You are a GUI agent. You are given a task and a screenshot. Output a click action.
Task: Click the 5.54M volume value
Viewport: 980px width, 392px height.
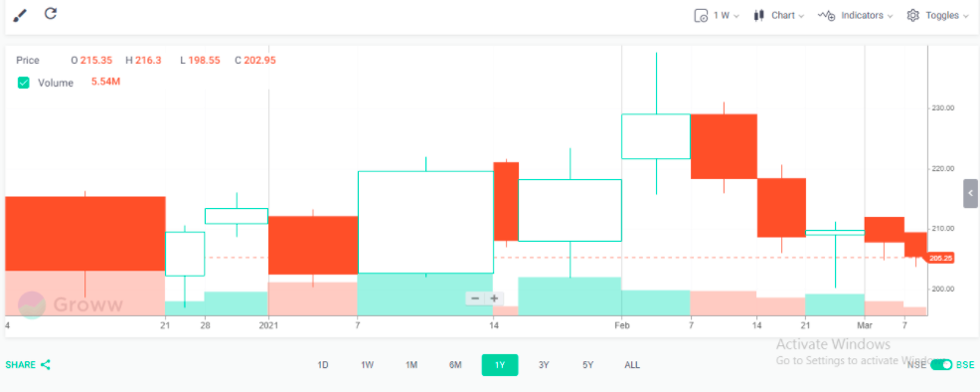(x=105, y=82)
